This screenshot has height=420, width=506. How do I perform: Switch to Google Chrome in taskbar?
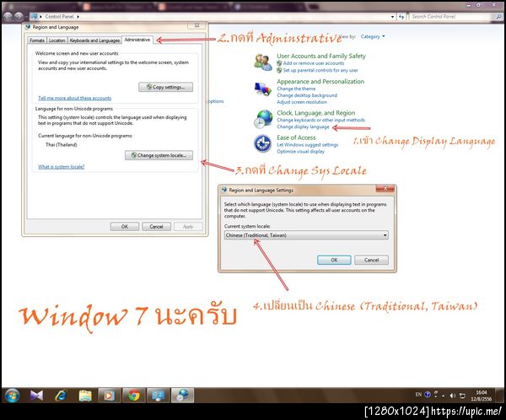[133, 396]
